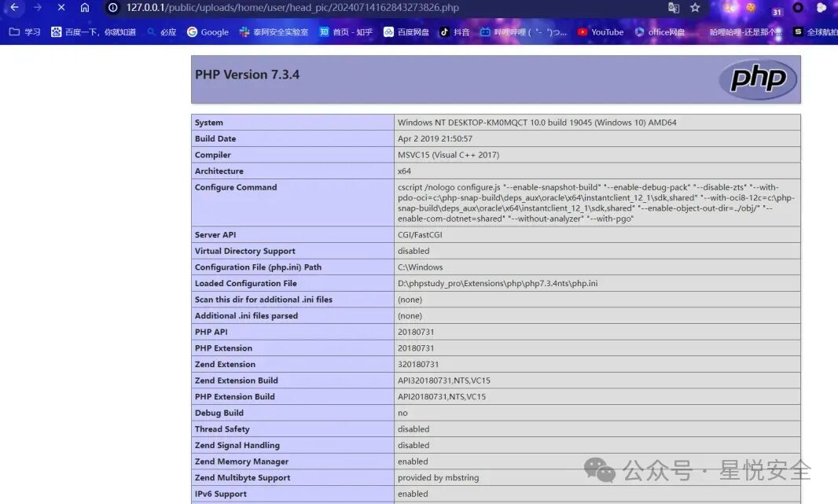838x504 pixels.
Task: Open the cookie extension icon
Action: click(x=751, y=8)
